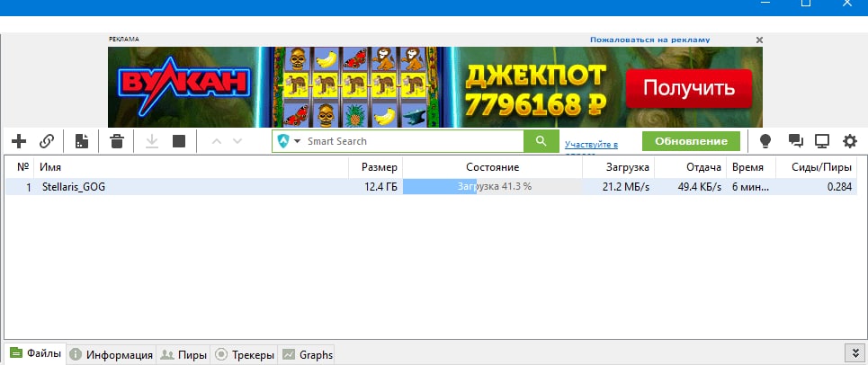The image size is (868, 365).
Task: Click the 6 мин... time remaining cell
Action: coord(751,187)
